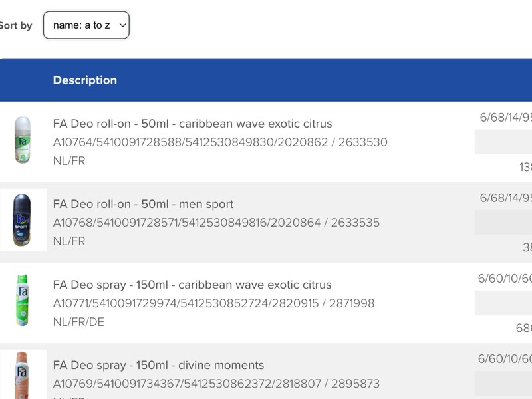
Task: Click the NL/FR/DE language label
Action: [78, 322]
